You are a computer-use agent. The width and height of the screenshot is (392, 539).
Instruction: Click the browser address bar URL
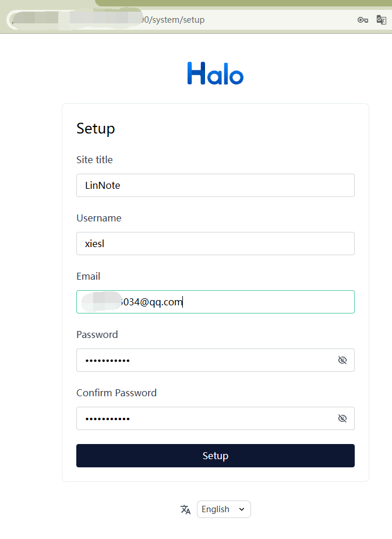pos(175,20)
